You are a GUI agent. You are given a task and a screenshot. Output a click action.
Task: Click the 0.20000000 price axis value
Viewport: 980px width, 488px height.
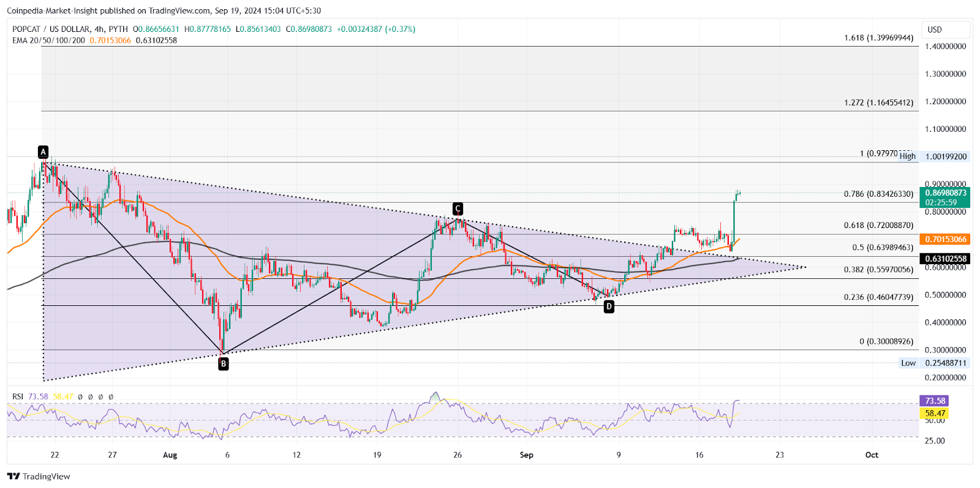pos(946,378)
